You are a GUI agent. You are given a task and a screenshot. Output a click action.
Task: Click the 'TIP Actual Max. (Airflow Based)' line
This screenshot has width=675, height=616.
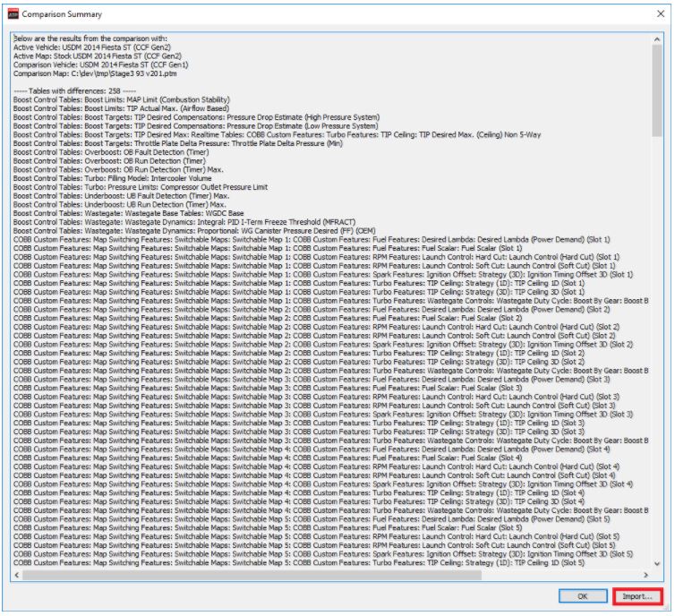pyautogui.click(x=121, y=108)
